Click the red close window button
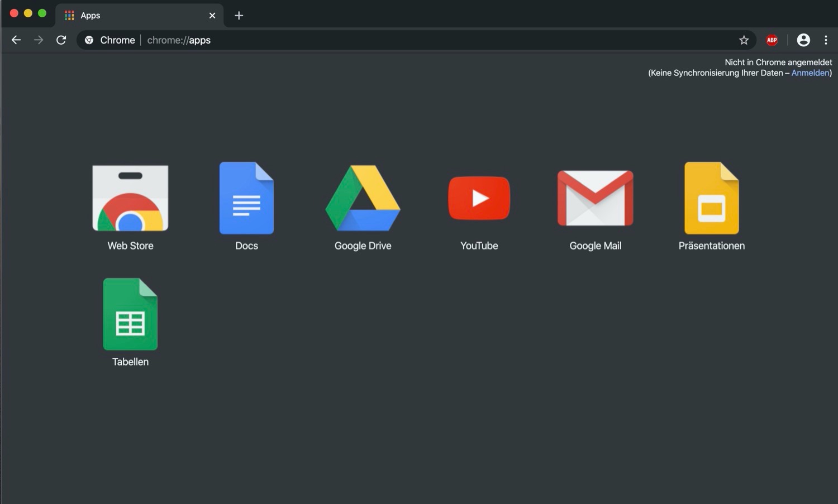 pyautogui.click(x=15, y=13)
